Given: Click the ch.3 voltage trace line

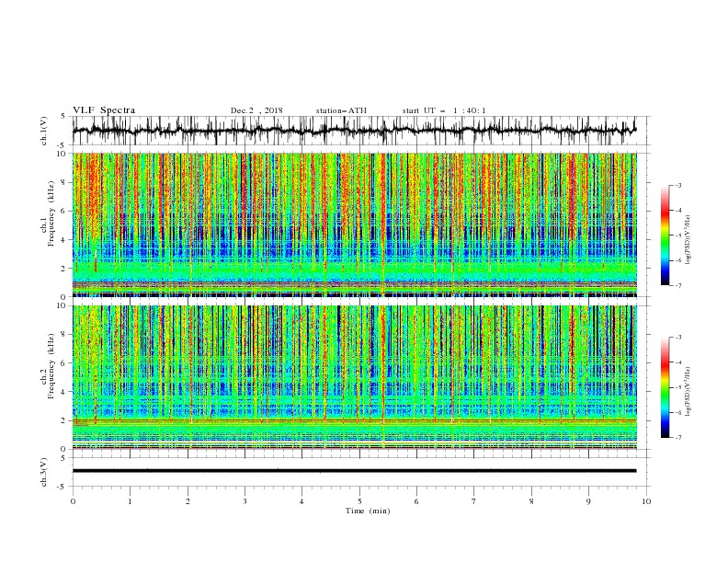Looking at the screenshot, I should coord(354,471).
